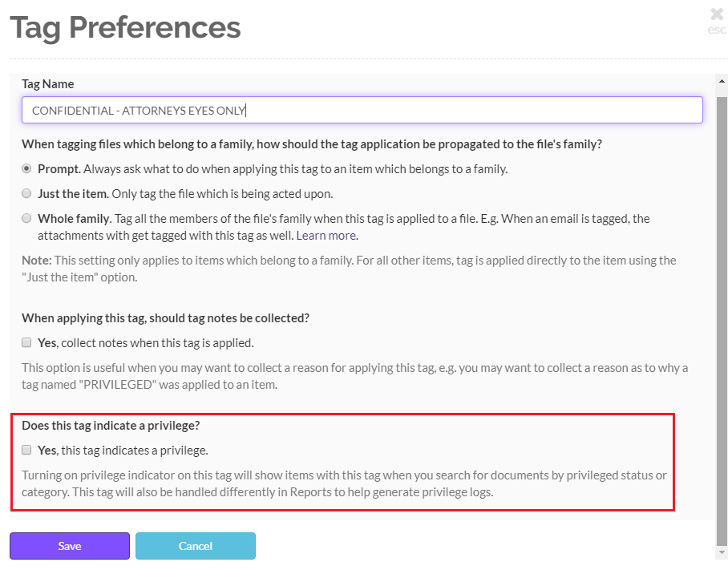Click the scrollbar up arrow
728x570 pixels.
click(721, 80)
